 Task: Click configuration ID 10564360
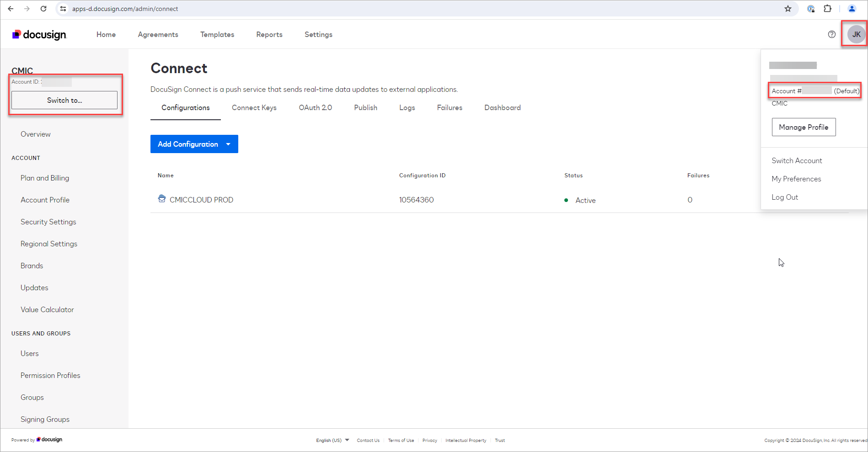click(x=417, y=200)
